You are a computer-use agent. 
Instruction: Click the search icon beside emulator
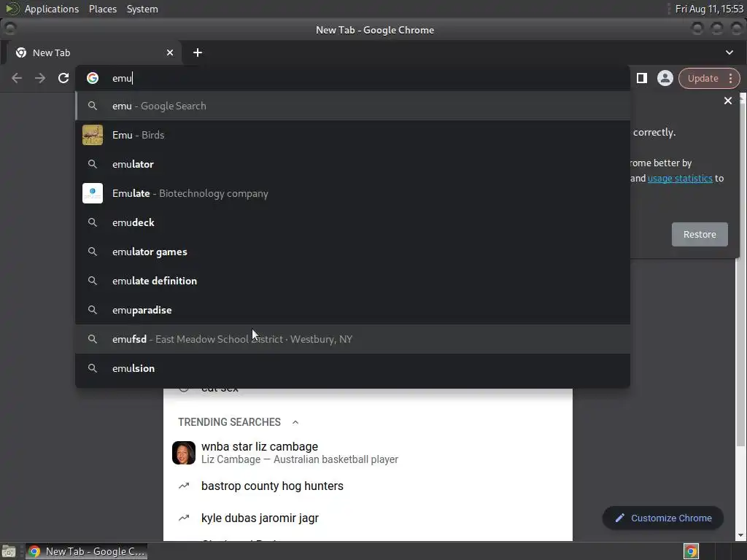pyautogui.click(x=93, y=164)
